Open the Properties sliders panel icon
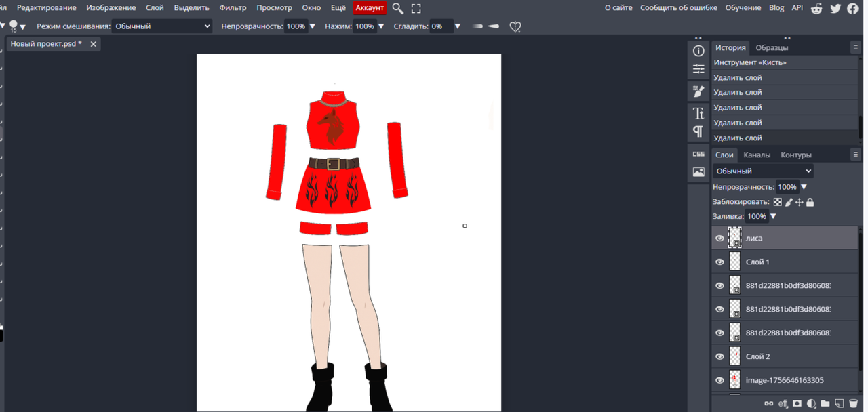868x412 pixels. click(698, 69)
